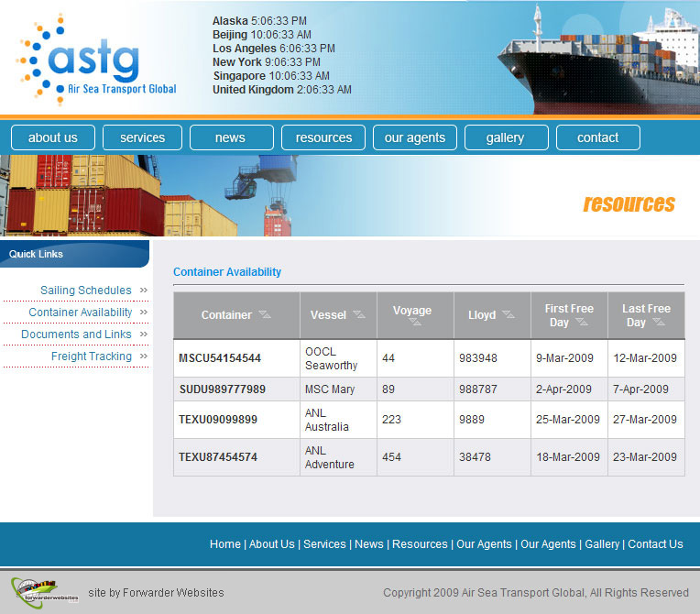Click sort icon in First Free Day header
Screen dimensions: 700x614
pyautogui.click(x=582, y=323)
